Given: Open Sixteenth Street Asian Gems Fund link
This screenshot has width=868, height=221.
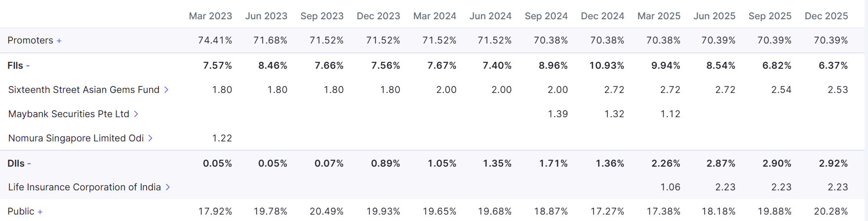Looking at the screenshot, I should point(83,90).
